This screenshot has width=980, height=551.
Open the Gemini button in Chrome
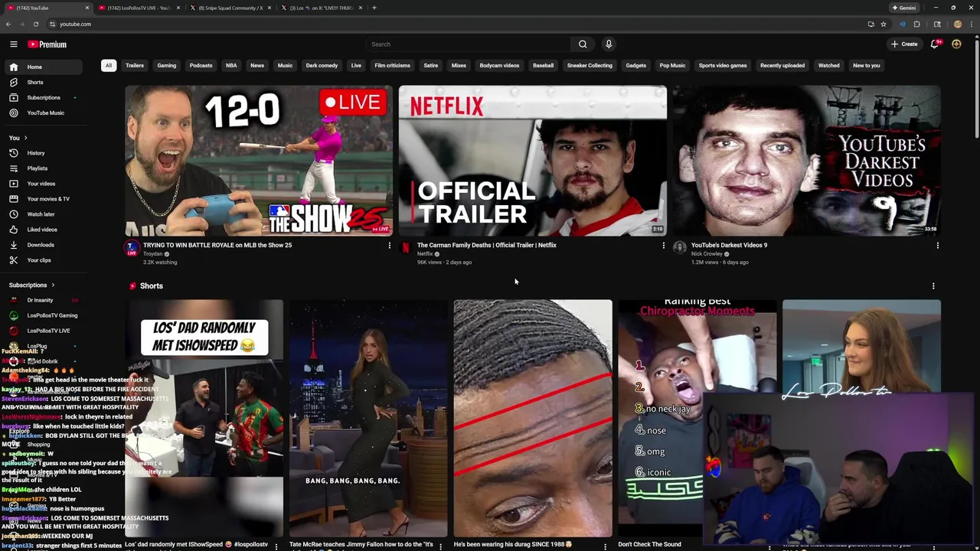[x=904, y=8]
